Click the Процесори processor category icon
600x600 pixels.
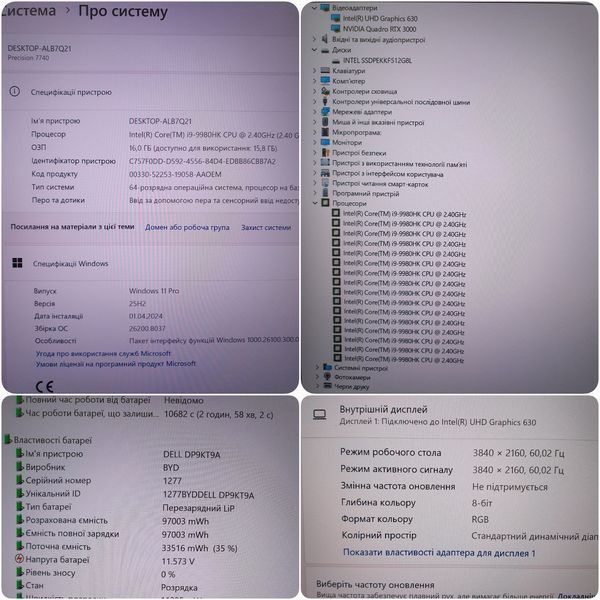click(x=325, y=203)
